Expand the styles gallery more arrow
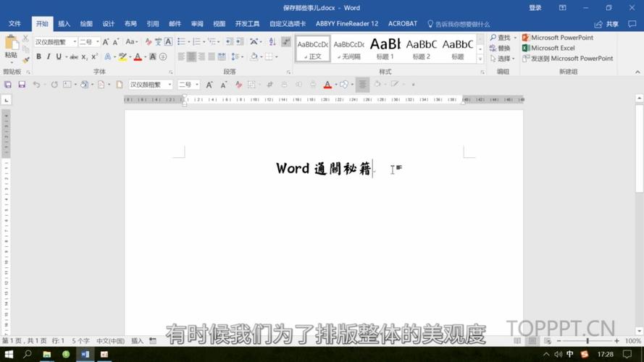The image size is (644, 362). (480, 59)
